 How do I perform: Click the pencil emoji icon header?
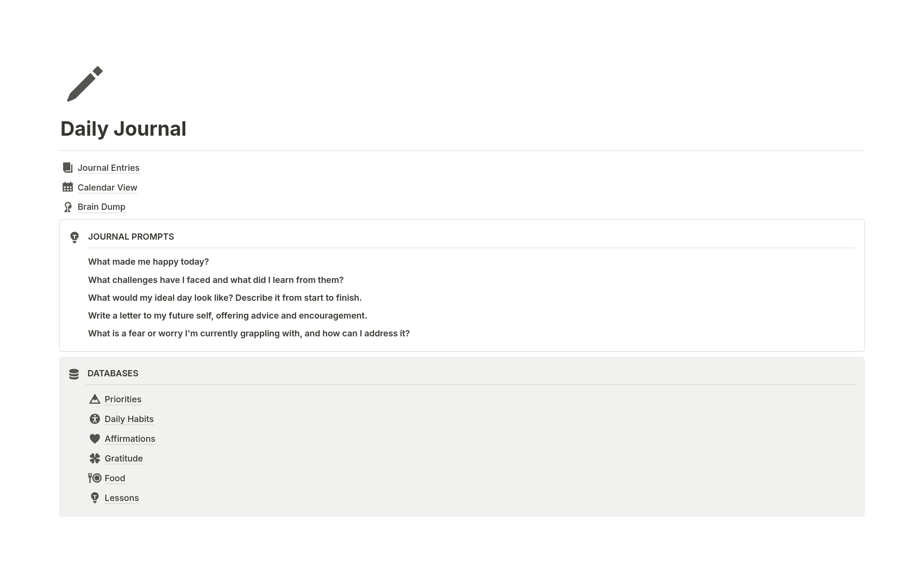click(x=84, y=83)
